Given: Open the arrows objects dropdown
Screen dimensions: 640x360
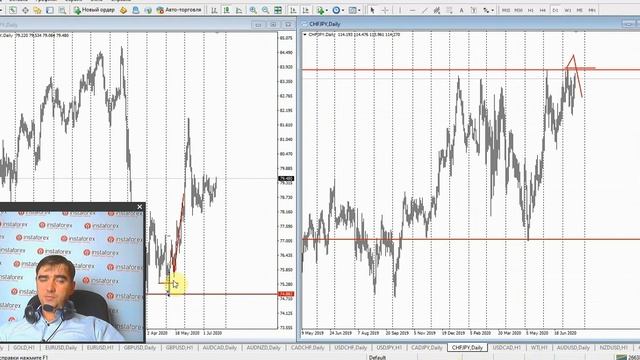Looking at the screenshot, I should click(x=488, y=10).
